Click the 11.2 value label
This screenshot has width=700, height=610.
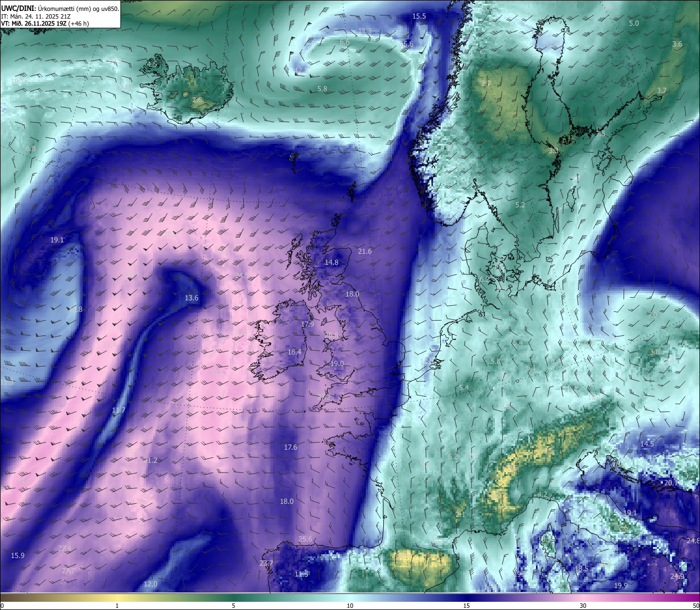150,461
